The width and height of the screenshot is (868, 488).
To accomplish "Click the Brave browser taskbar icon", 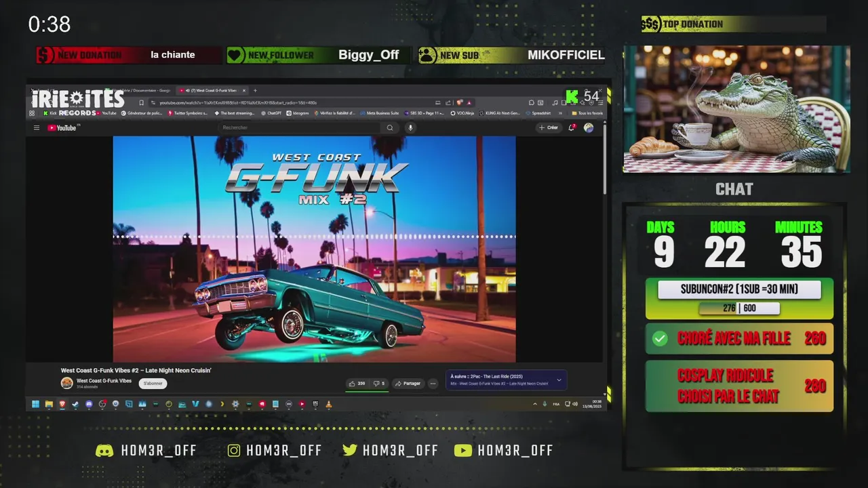I will [x=62, y=404].
